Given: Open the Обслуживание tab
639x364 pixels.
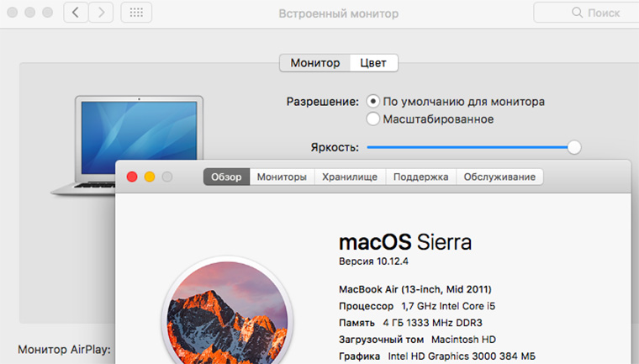Looking at the screenshot, I should (x=499, y=177).
